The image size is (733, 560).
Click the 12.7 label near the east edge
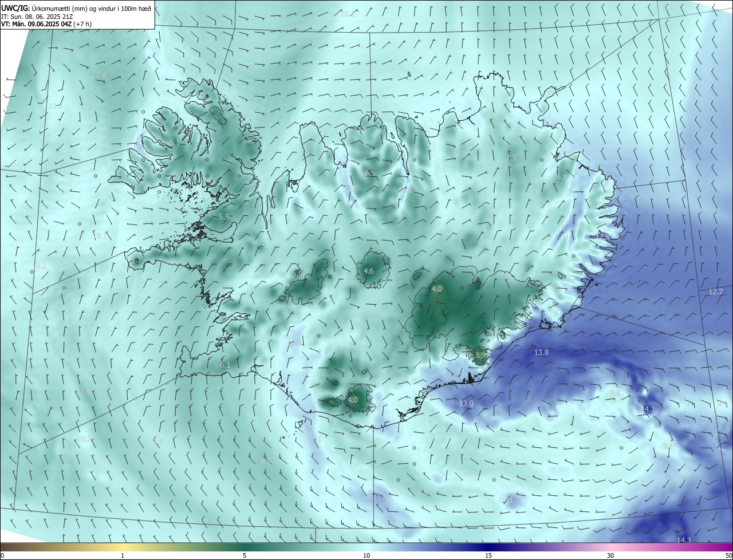pyautogui.click(x=716, y=292)
